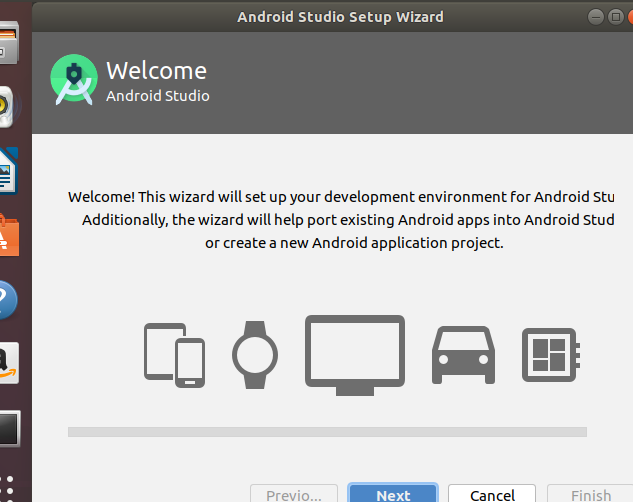633x502 pixels.
Task: Click the Android Studio Setup Wizard title
Action: (x=340, y=17)
